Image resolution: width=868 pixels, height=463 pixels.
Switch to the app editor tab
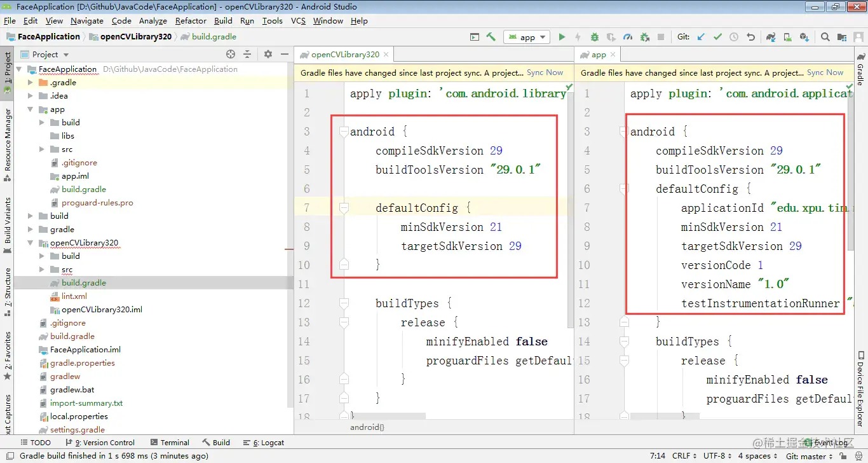coord(599,55)
